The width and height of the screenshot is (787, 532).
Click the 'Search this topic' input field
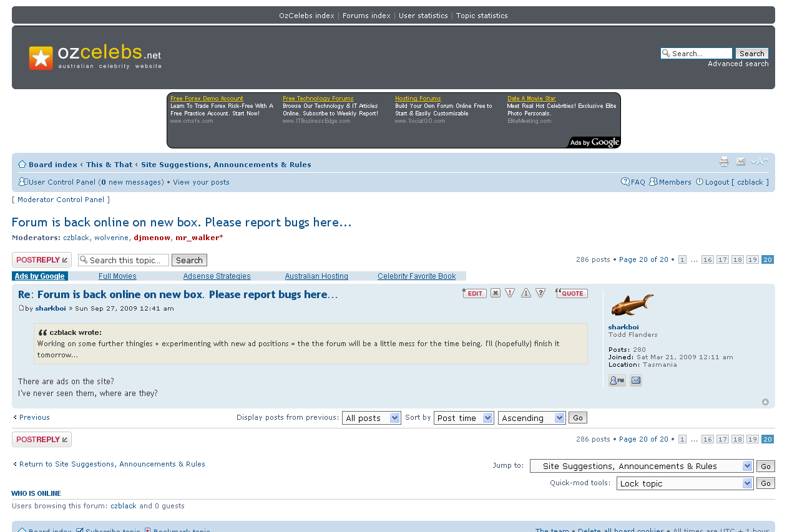click(x=127, y=260)
